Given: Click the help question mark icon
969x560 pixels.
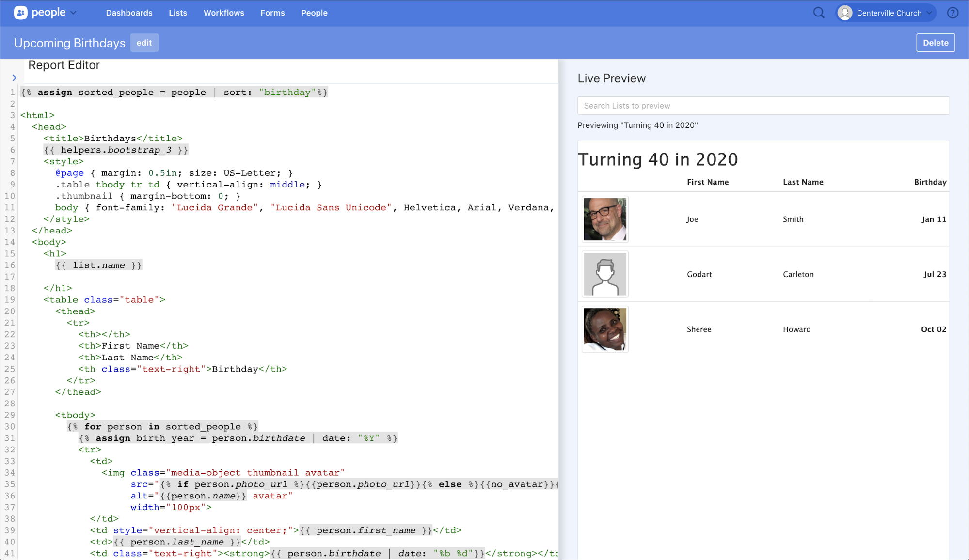Looking at the screenshot, I should [x=953, y=13].
